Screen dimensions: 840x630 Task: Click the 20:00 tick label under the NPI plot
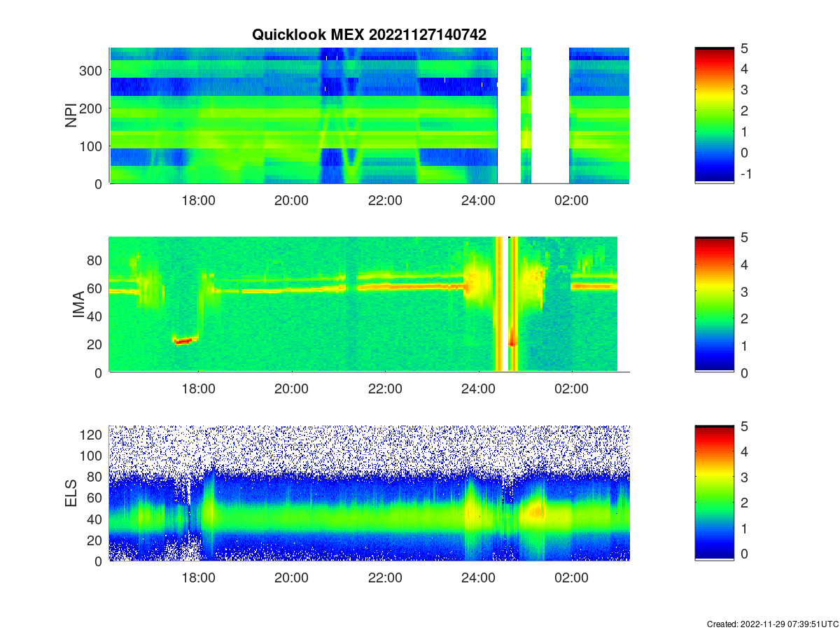(291, 201)
